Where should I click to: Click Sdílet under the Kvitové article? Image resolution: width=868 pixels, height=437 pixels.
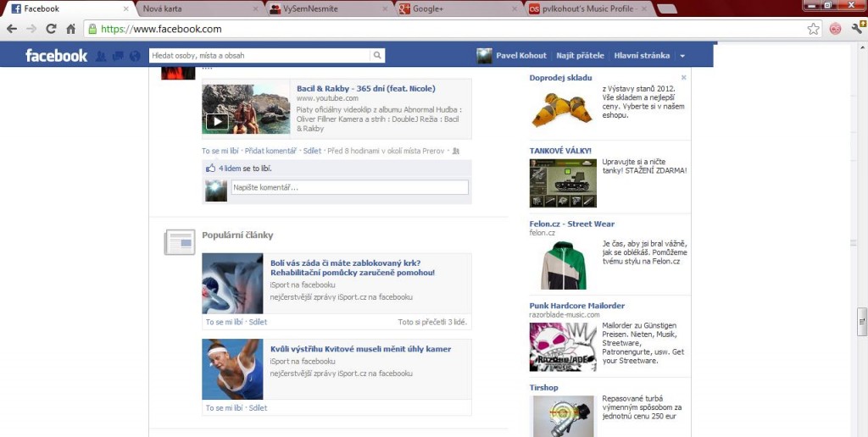tap(258, 407)
